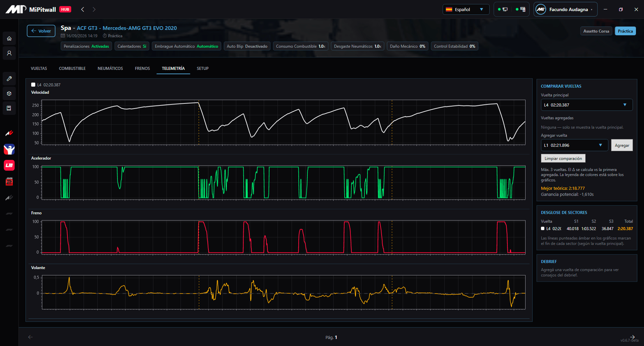The width and height of the screenshot is (644, 346).
Task: Click the L4 row swatch in sector breakdown
Action: (543, 228)
